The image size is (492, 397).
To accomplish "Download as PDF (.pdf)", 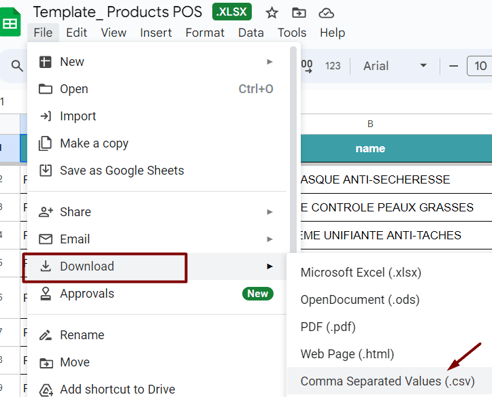I will coord(389,327).
